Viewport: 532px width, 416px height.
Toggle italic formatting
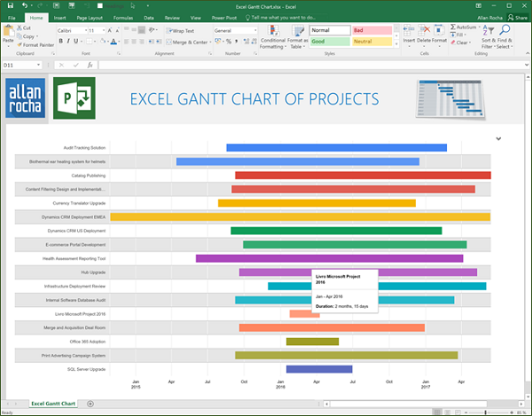click(68, 41)
